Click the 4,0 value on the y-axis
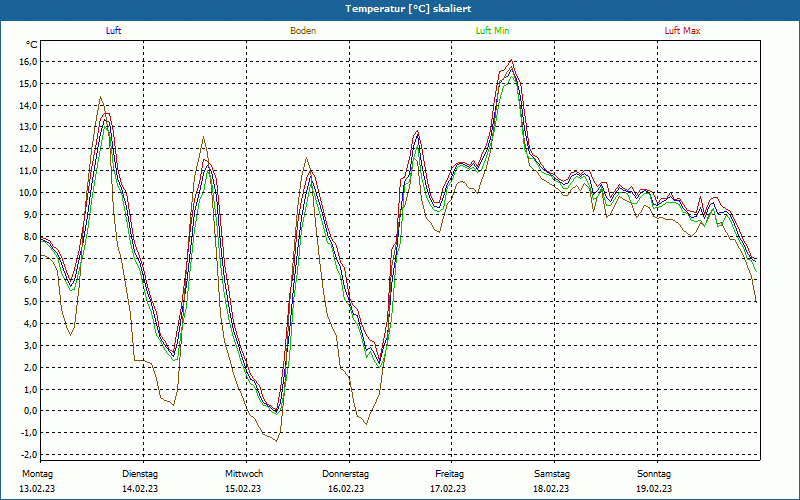 31,324
